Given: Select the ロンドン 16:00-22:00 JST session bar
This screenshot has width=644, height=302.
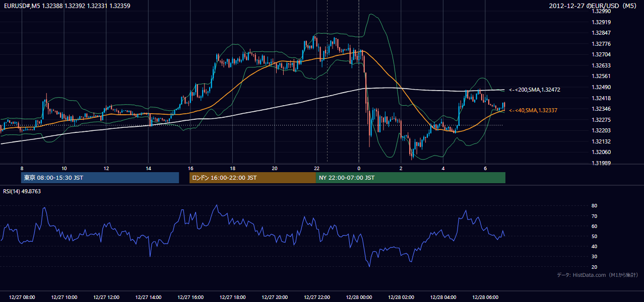Looking at the screenshot, I should 252,178.
